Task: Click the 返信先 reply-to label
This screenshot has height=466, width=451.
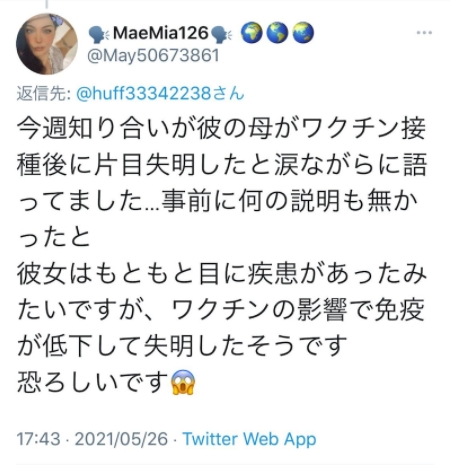Action: point(43,94)
